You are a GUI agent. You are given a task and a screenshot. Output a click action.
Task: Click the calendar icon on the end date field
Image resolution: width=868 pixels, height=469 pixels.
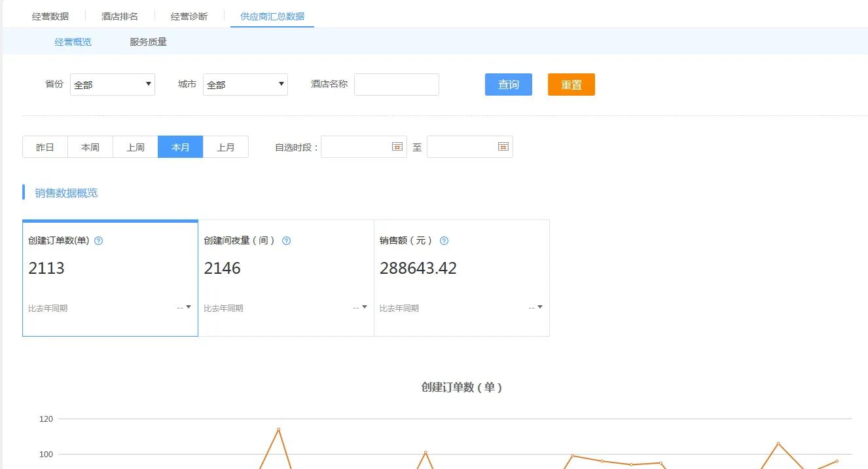tap(503, 147)
